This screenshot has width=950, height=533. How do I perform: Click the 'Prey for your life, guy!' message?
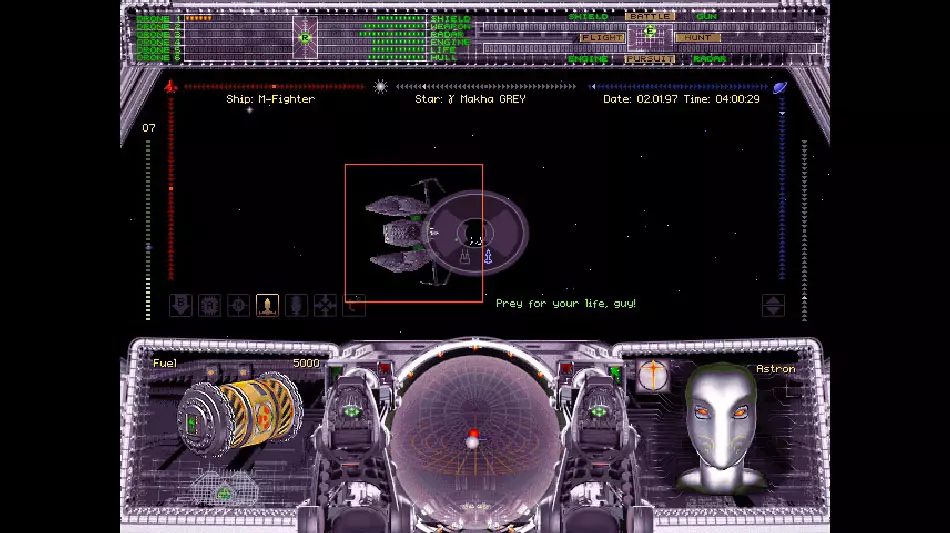(x=566, y=303)
